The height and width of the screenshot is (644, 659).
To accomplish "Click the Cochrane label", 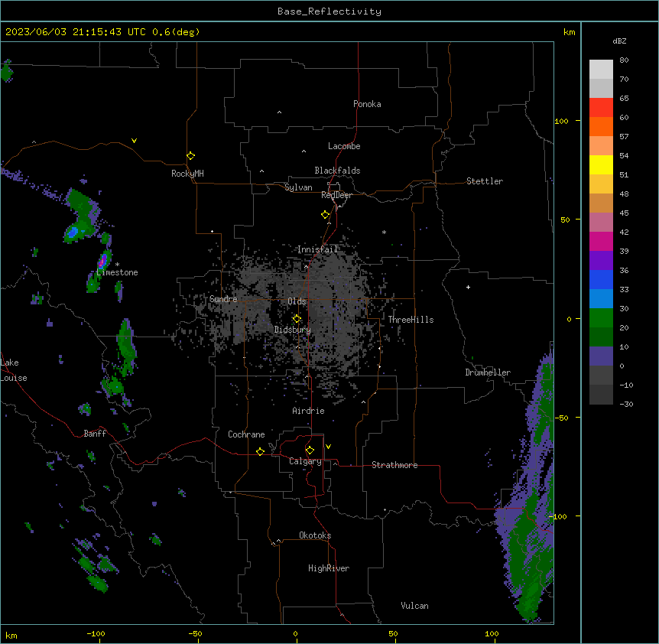I will click(246, 434).
